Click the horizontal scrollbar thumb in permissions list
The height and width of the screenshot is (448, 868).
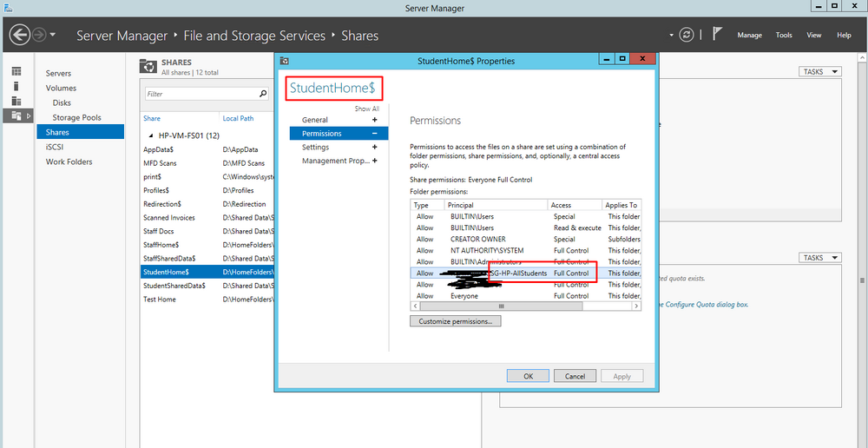tap(502, 306)
